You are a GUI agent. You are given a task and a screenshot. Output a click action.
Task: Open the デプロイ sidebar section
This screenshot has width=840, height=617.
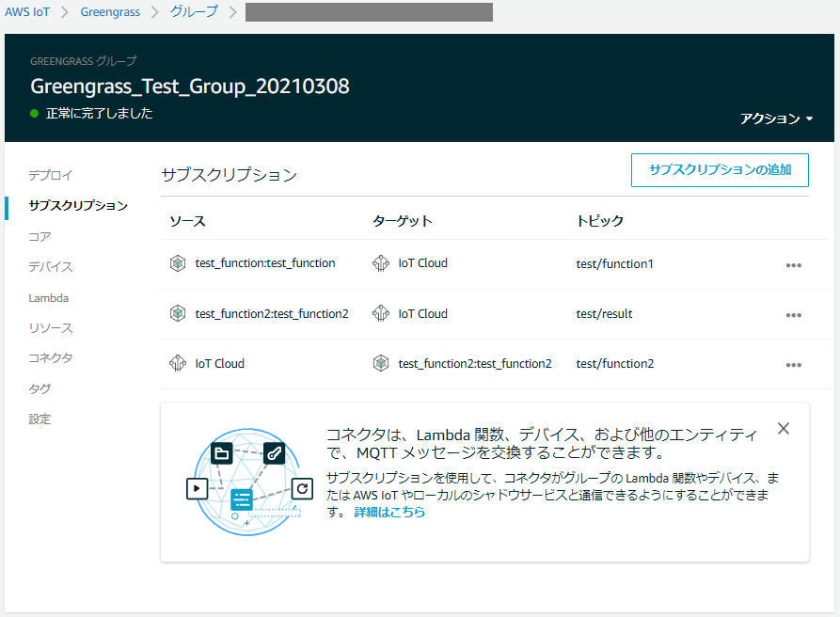[51, 175]
